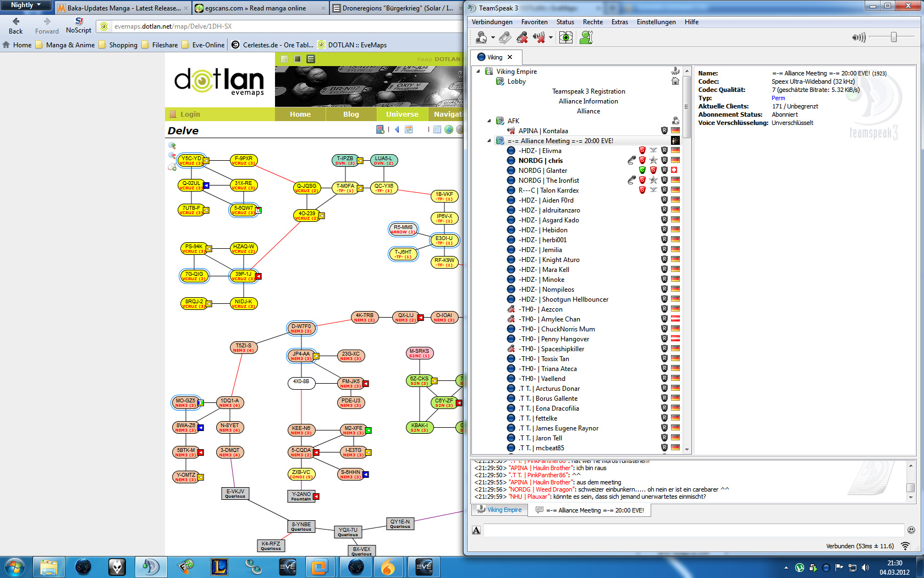
Task: Click the Login link on Dotlan
Action: click(190, 114)
